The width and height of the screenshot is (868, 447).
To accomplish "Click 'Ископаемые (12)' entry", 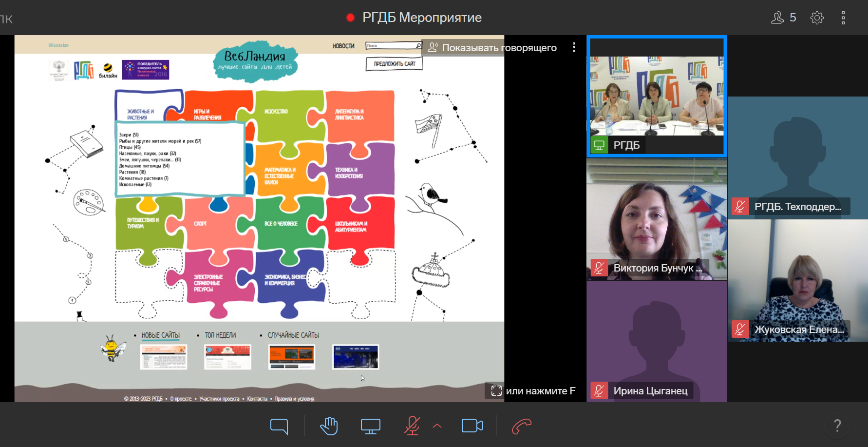I will (135, 185).
